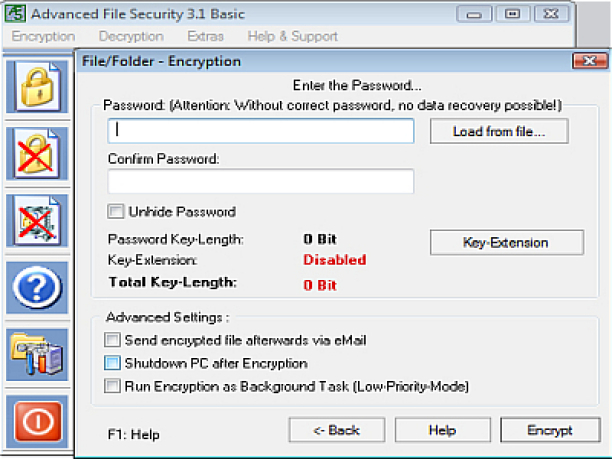Toggle Shutdown PC after Encryption option
The height and width of the screenshot is (459, 612).
tap(113, 363)
